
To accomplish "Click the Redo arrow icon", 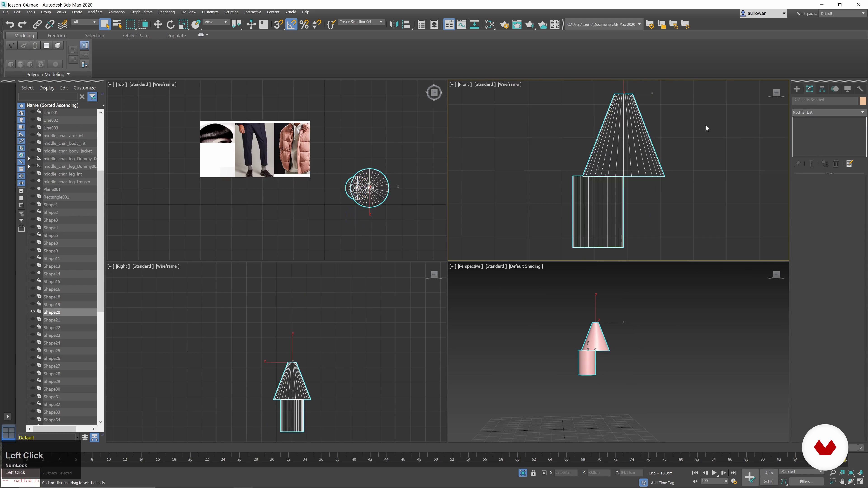I will point(22,24).
